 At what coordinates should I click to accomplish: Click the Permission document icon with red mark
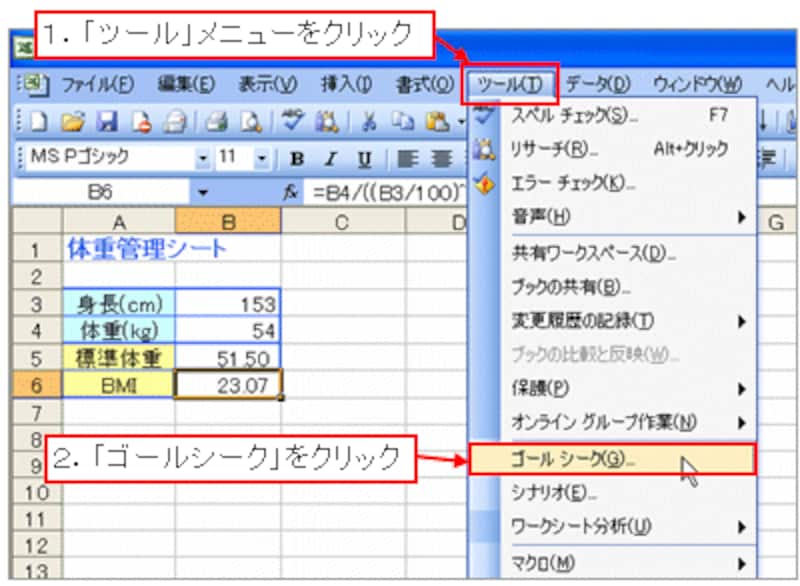(x=141, y=122)
